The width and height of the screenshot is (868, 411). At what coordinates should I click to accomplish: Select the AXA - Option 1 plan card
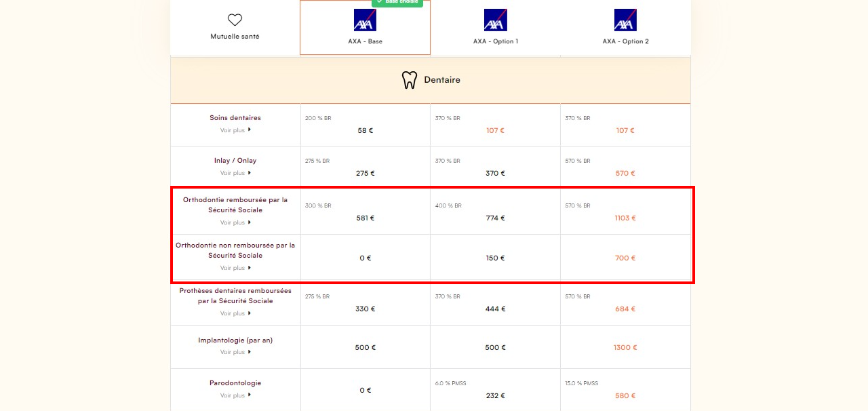(495, 27)
